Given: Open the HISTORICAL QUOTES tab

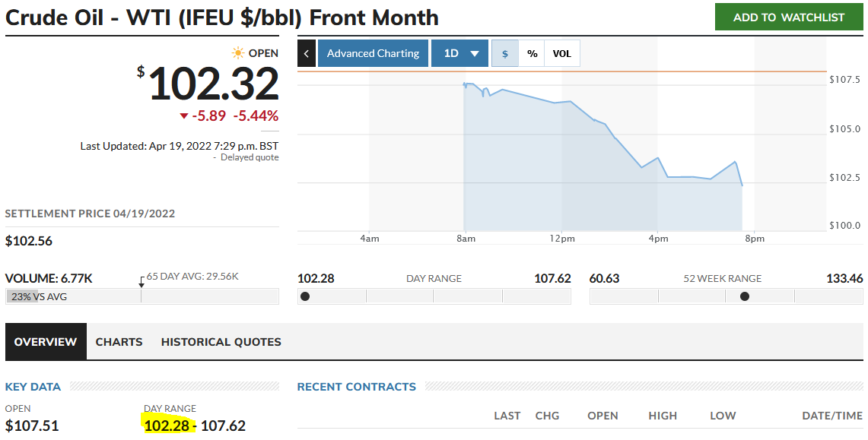Looking at the screenshot, I should click(x=221, y=342).
